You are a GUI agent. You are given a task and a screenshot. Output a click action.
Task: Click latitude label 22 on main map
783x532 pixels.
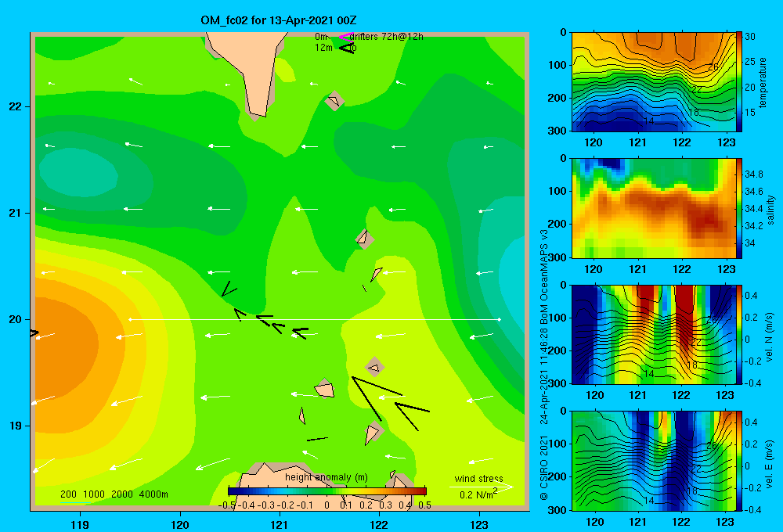click(16, 106)
